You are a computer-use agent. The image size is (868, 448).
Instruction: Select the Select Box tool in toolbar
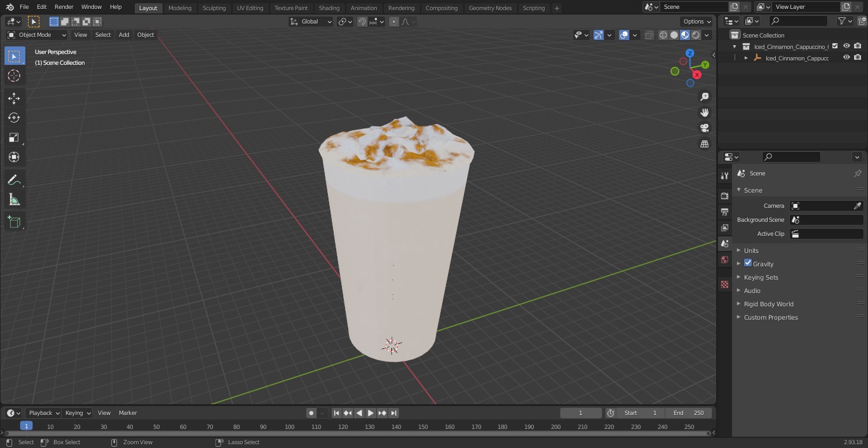pyautogui.click(x=14, y=56)
